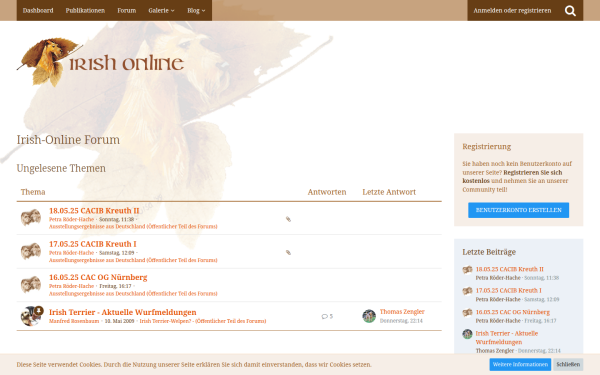Open Irish Terrier-Welpen? forum category link

203,321
